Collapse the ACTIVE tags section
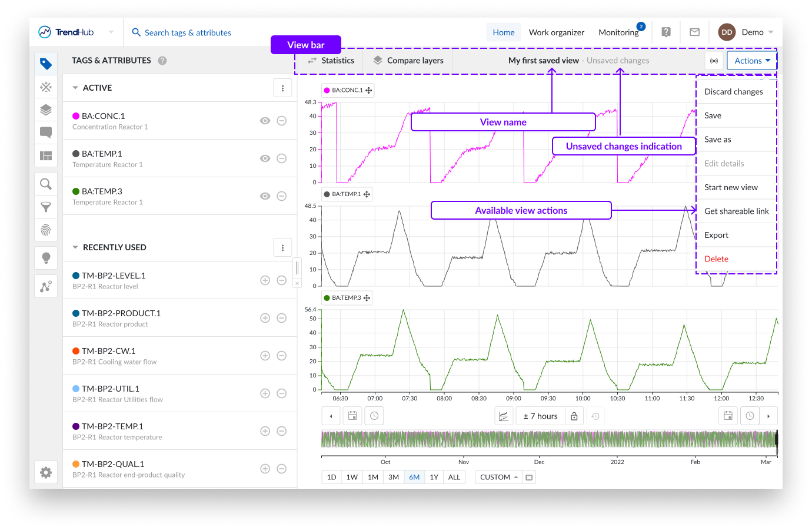Image resolution: width=812 pixels, height=530 pixels. [75, 88]
